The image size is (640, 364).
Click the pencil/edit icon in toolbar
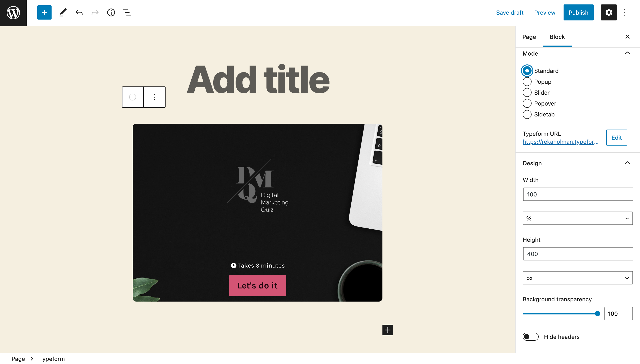pos(62,12)
